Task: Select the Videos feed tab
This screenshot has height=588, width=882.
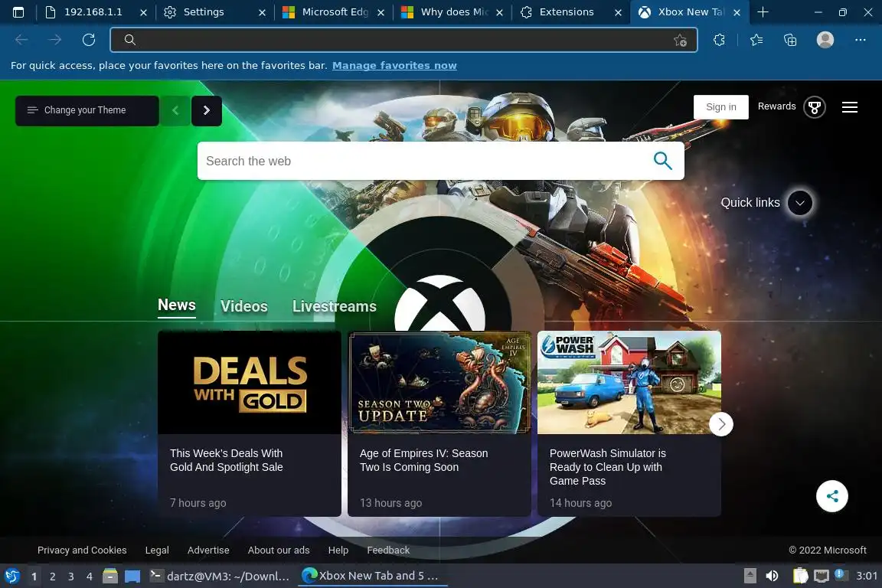Action: point(244,306)
